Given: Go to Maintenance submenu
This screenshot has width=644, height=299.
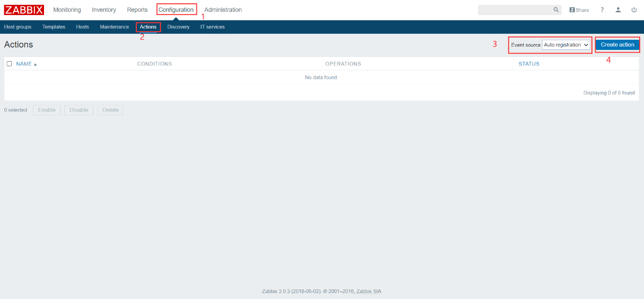Looking at the screenshot, I should 114,27.
